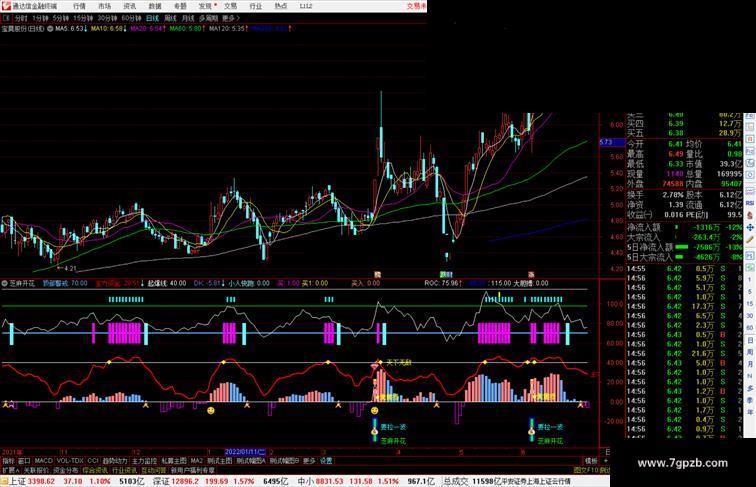
Task: Click the 窗口 button in bottom bar
Action: (x=24, y=461)
